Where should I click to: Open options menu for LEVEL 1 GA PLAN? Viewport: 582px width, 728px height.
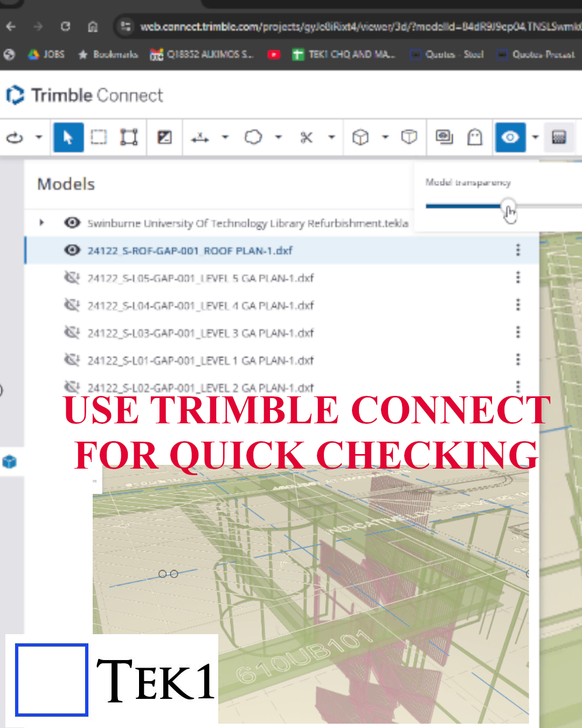click(518, 359)
